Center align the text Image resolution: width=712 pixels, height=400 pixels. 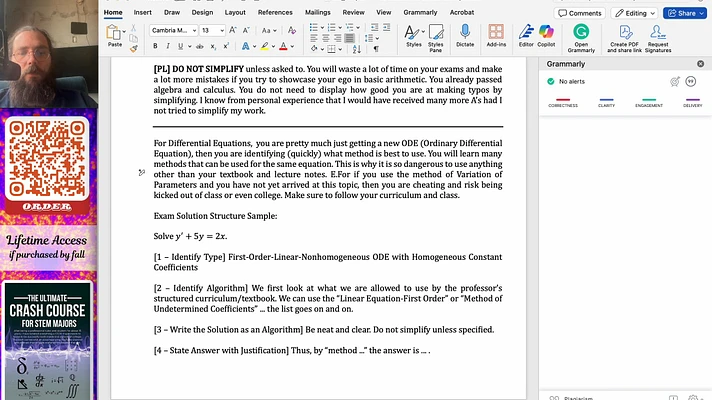(x=326, y=39)
